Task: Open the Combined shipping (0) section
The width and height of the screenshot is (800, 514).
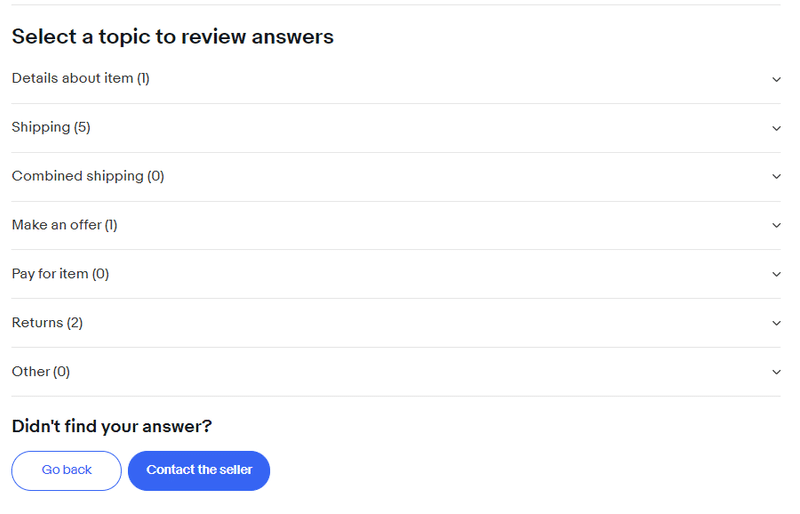Action: pyautogui.click(x=87, y=176)
